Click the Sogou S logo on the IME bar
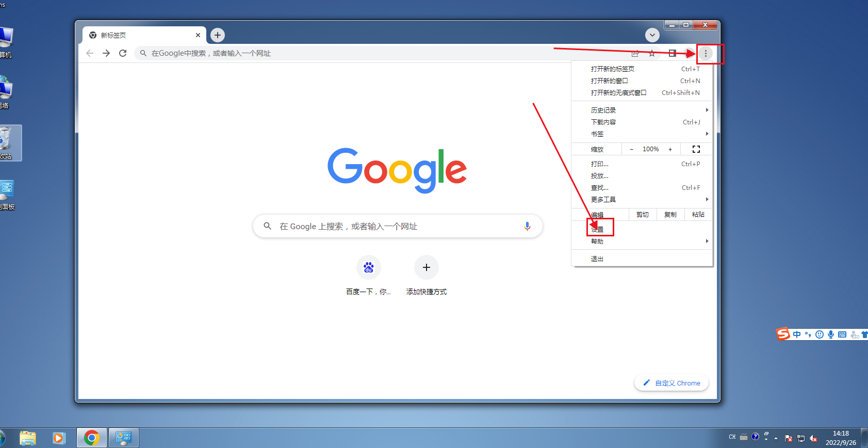This screenshot has height=448, width=868. coord(783,334)
